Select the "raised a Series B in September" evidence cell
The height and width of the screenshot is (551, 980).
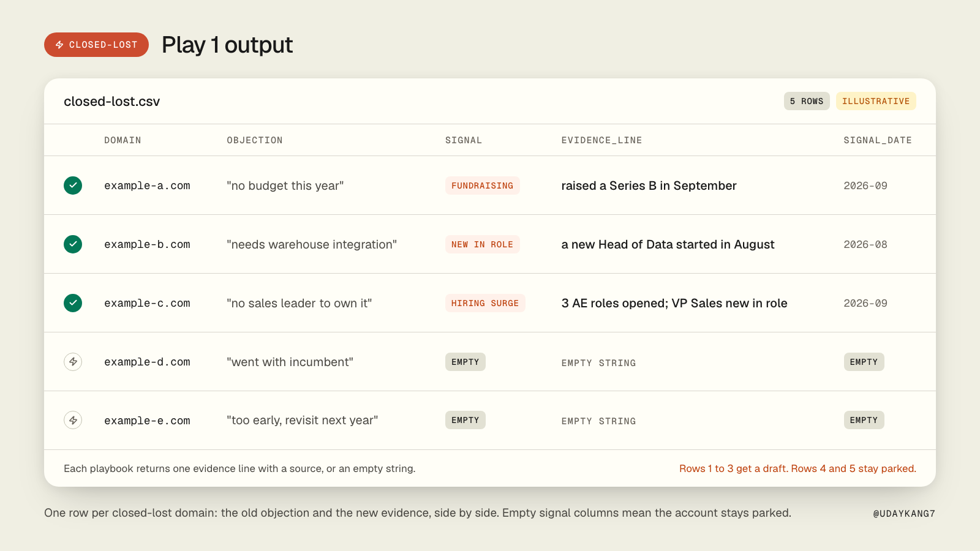click(649, 186)
